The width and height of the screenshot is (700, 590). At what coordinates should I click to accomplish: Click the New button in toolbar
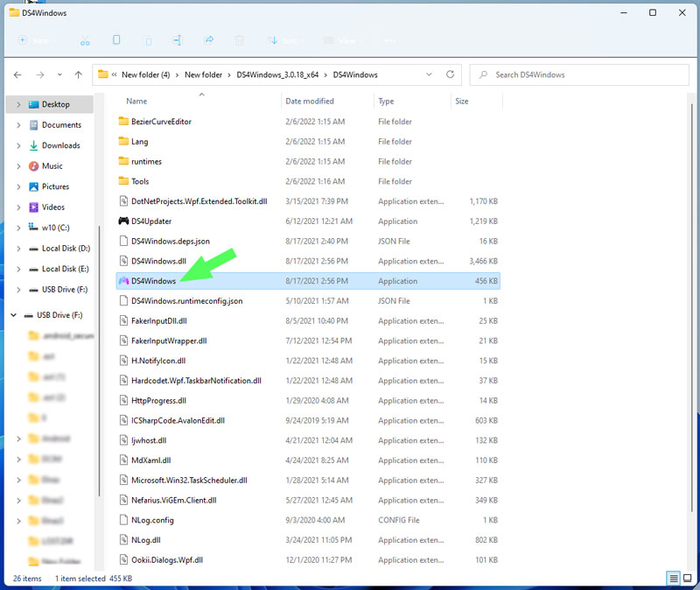[x=36, y=40]
